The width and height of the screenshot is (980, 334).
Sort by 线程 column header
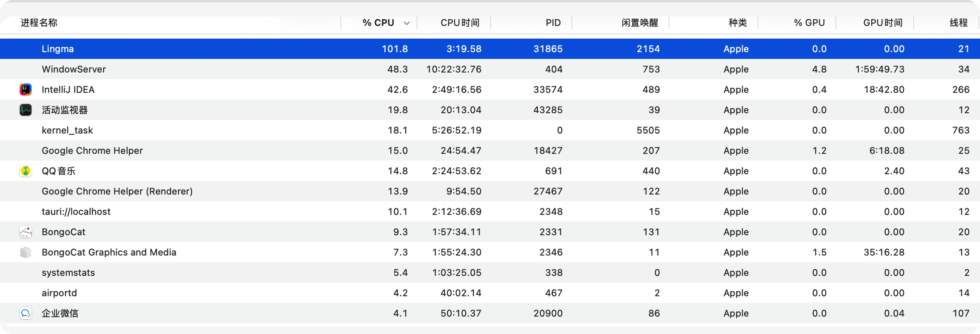coord(958,23)
